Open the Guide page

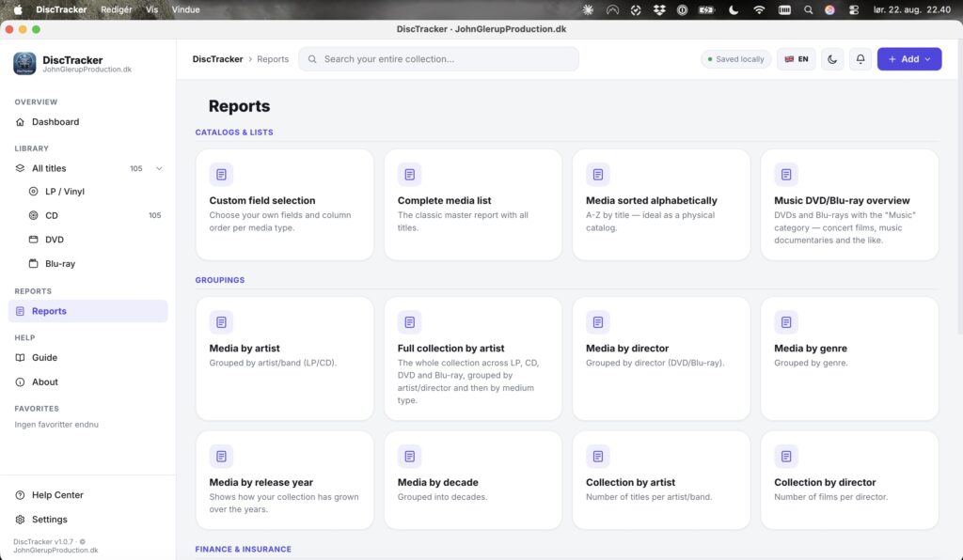click(87, 358)
